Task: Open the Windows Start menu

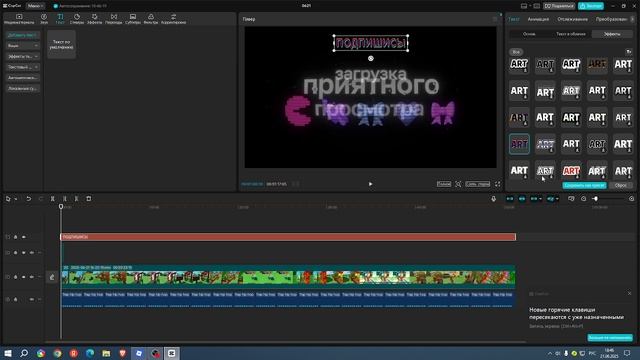Action: coord(8,353)
